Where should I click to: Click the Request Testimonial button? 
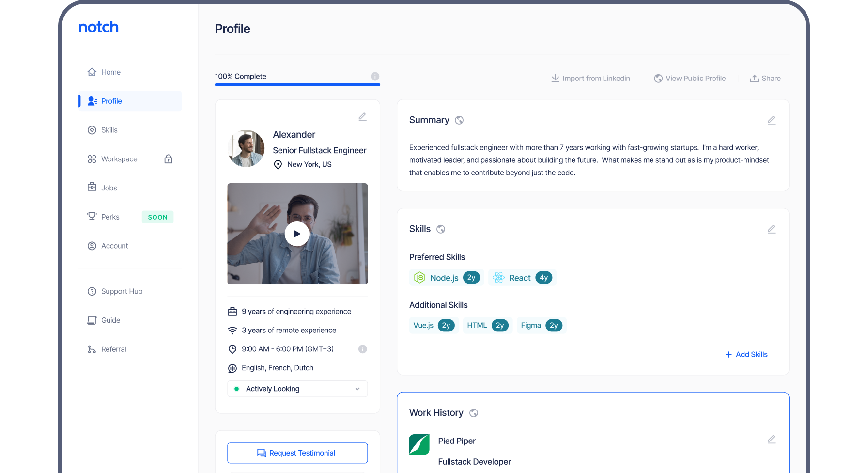coord(297,453)
